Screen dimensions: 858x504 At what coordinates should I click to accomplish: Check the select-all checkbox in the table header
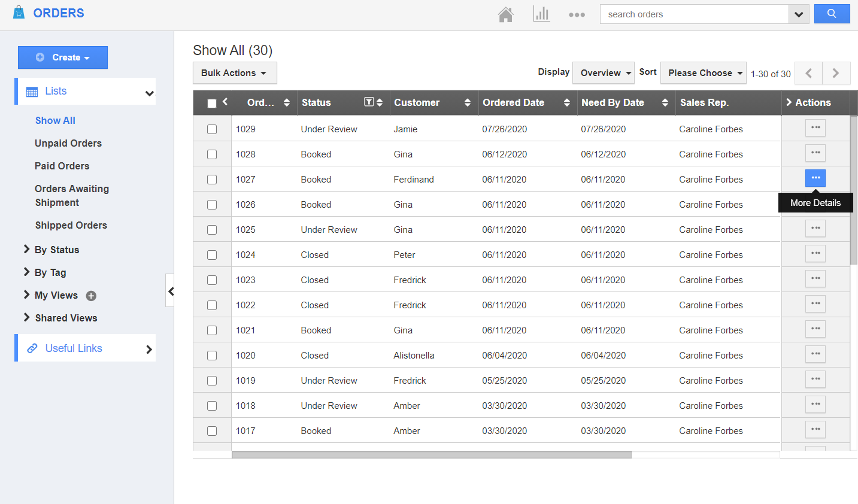pyautogui.click(x=212, y=102)
